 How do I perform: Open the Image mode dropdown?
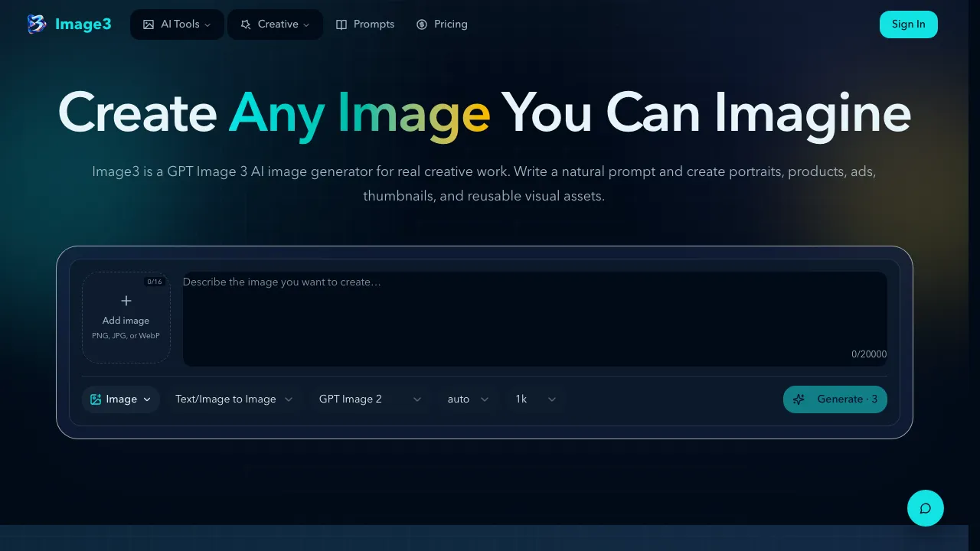[121, 399]
